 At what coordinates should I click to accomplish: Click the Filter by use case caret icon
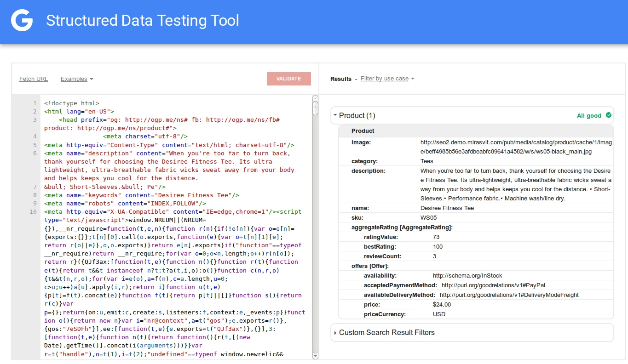(x=413, y=78)
